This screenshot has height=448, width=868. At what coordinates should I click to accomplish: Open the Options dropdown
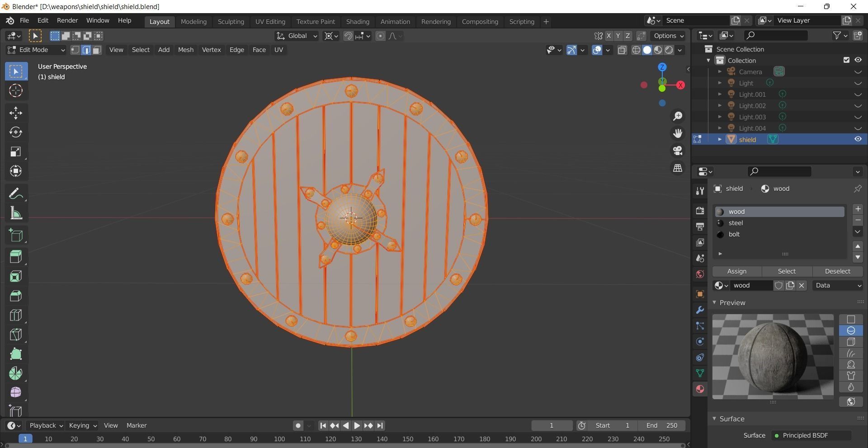click(668, 36)
